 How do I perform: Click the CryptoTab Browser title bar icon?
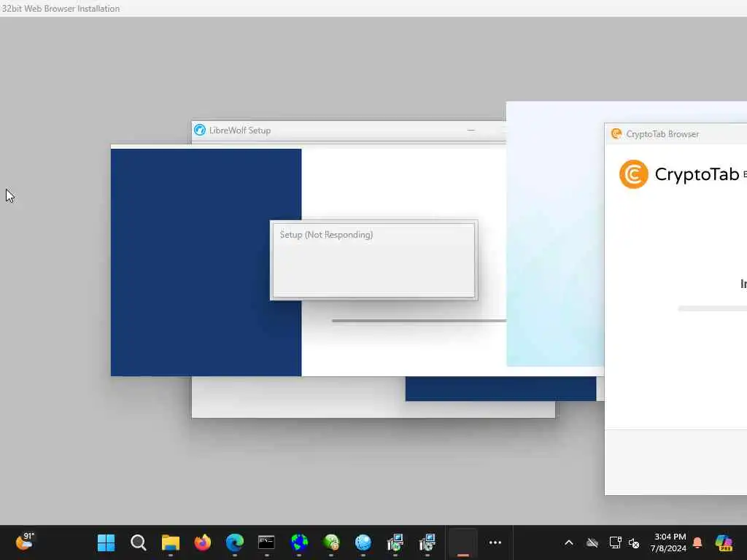pyautogui.click(x=616, y=134)
